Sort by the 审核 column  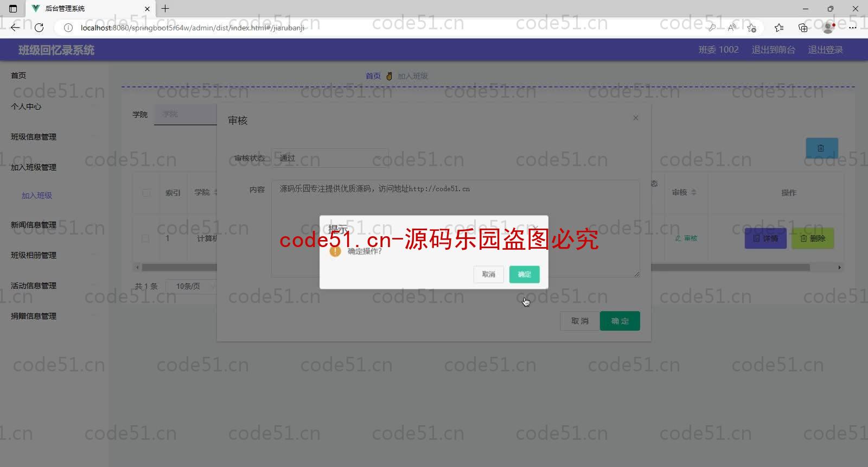pyautogui.click(x=693, y=192)
